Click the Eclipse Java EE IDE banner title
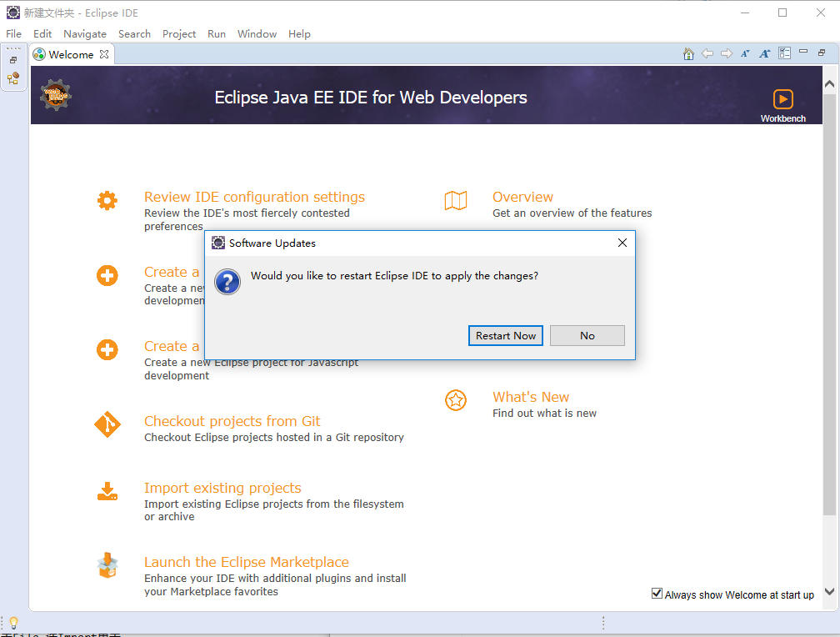840x637 pixels. pyautogui.click(x=371, y=97)
